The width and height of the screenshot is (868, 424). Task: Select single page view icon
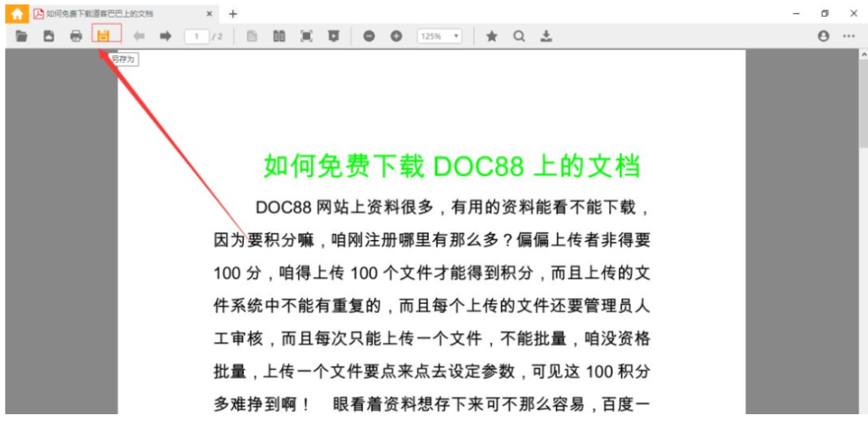point(252,36)
